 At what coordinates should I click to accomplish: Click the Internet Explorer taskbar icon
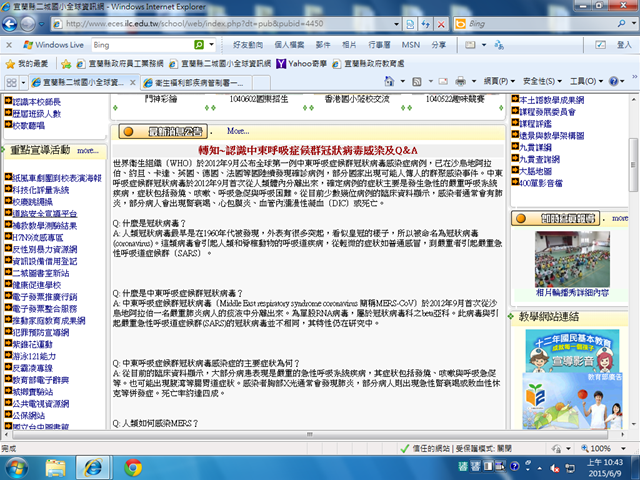click(93, 468)
